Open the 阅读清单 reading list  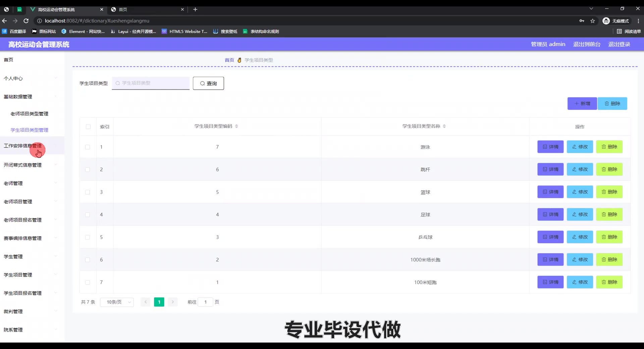click(629, 32)
